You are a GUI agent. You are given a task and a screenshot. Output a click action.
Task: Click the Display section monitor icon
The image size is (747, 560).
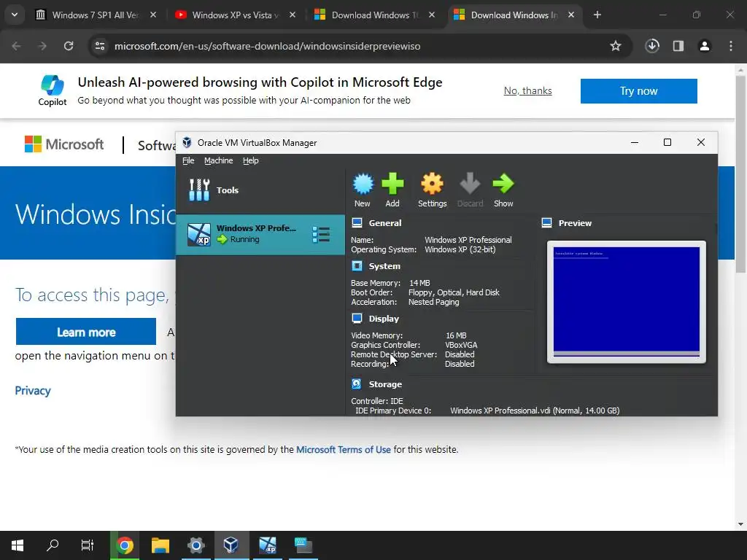pyautogui.click(x=357, y=318)
